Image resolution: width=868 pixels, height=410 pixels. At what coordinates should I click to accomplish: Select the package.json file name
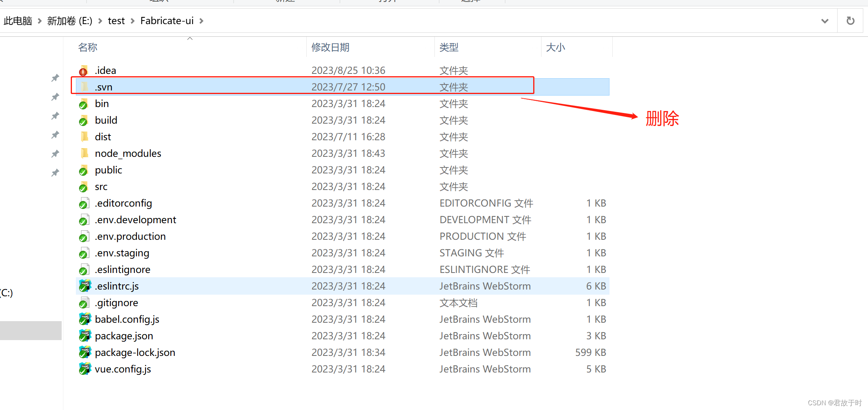[x=124, y=336]
